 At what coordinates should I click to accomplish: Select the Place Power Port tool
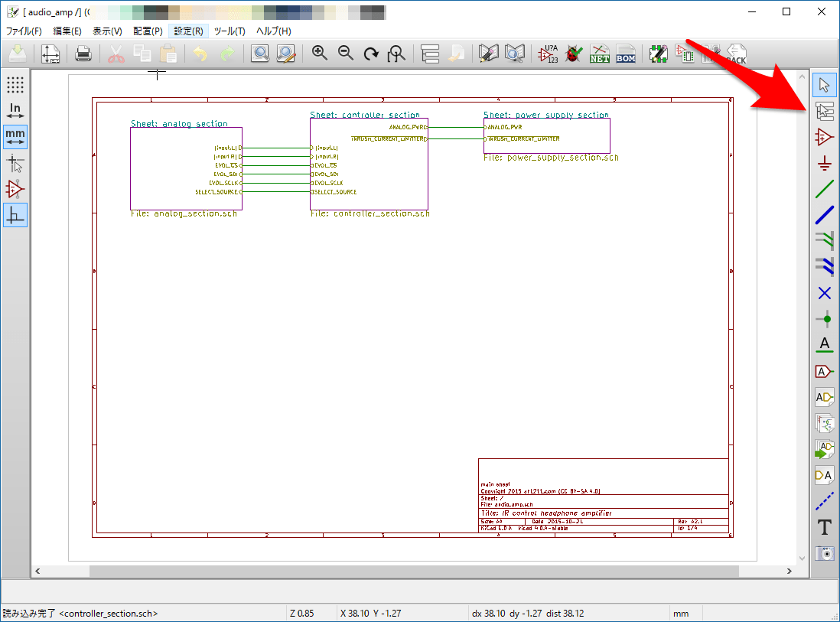click(825, 163)
